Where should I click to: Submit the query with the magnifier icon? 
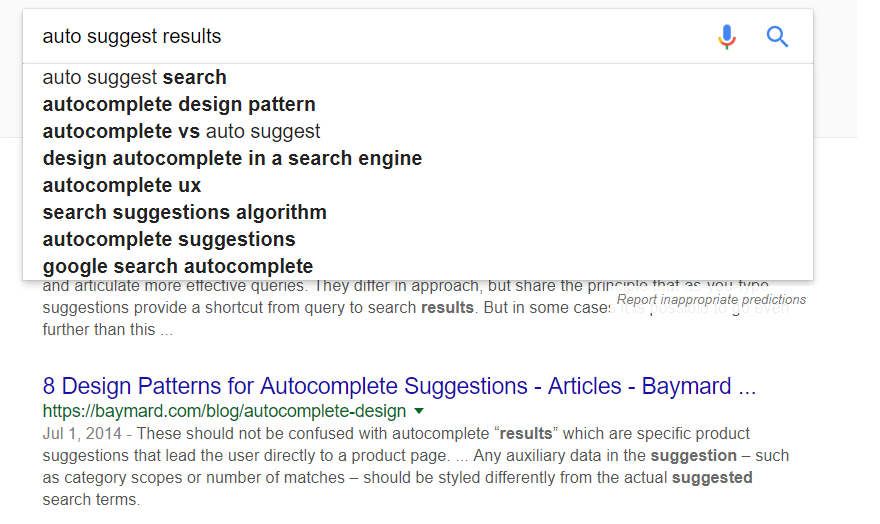click(x=777, y=37)
